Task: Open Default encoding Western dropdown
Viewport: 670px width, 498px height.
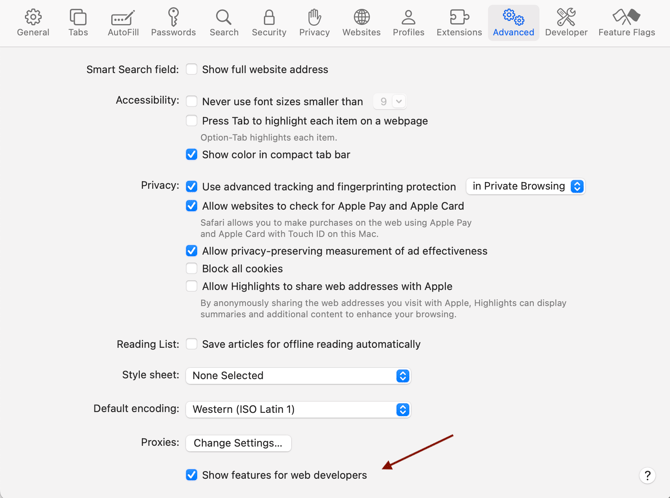Action: (298, 410)
